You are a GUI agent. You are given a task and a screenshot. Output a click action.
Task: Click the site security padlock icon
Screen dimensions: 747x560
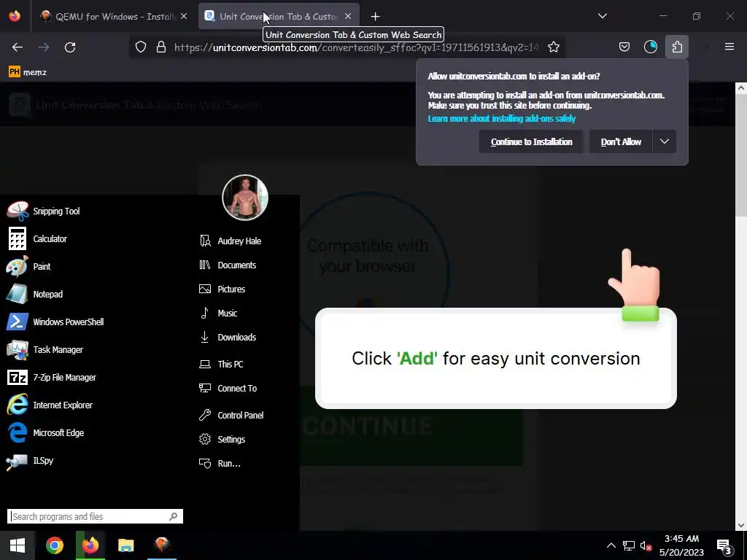pyautogui.click(x=161, y=47)
